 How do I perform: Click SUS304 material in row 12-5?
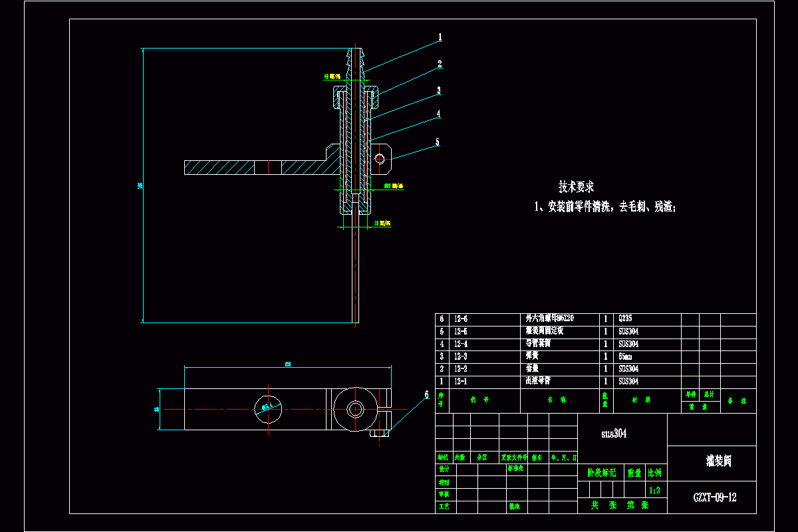(x=628, y=331)
